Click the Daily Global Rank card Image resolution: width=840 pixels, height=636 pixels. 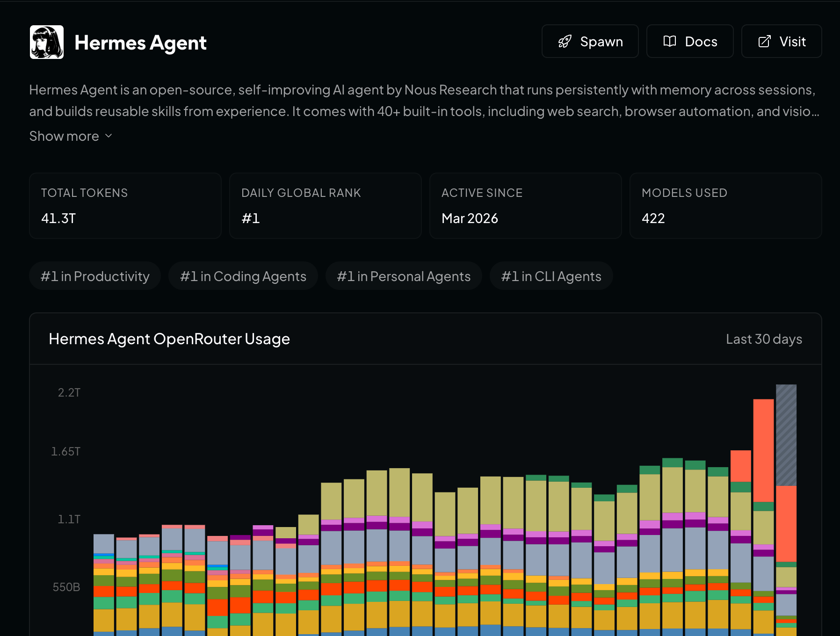pyautogui.click(x=326, y=206)
